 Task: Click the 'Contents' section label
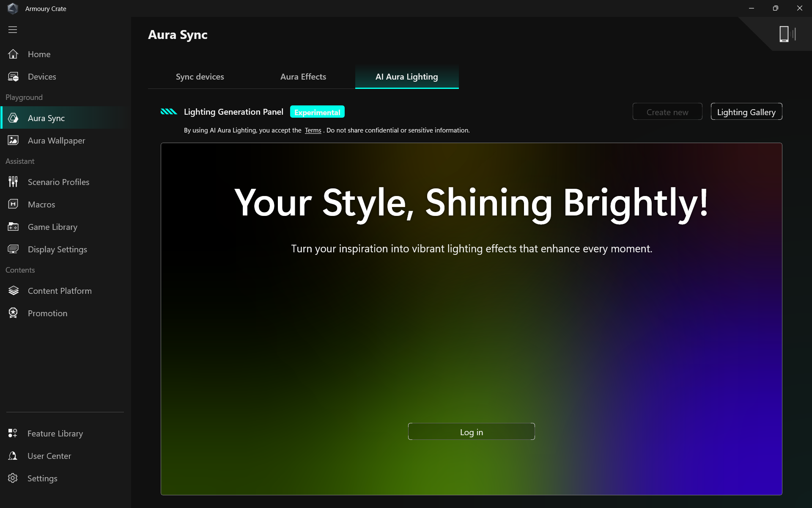click(20, 270)
